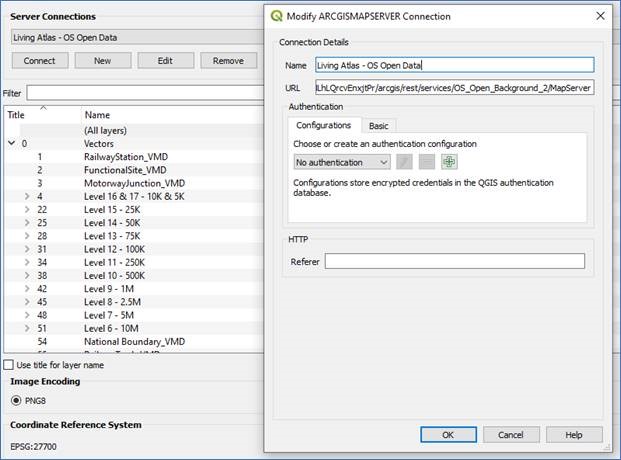Collapse the Vectors group row 0
This screenshot has height=460, width=621.
click(11, 143)
